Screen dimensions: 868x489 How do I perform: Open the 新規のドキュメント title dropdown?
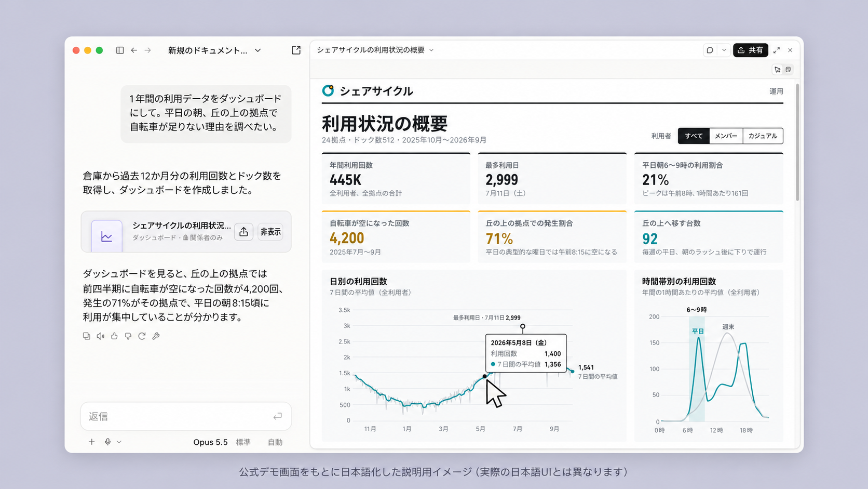tap(214, 50)
